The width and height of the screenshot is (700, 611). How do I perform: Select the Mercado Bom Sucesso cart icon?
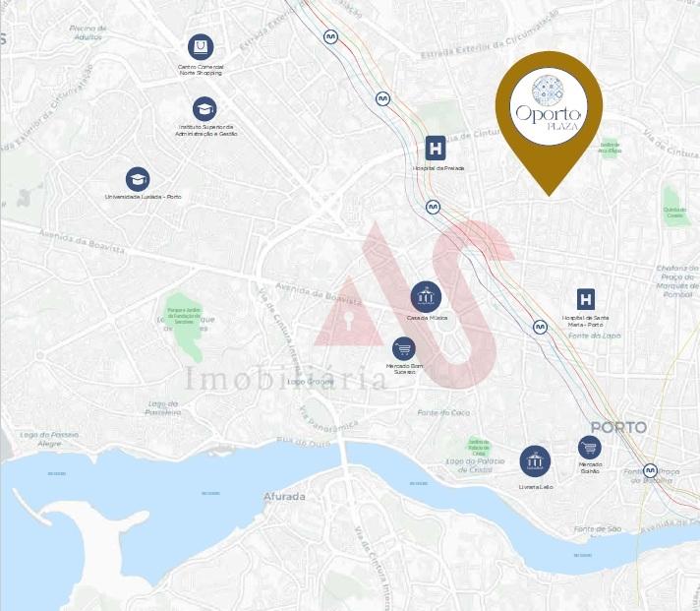pyautogui.click(x=404, y=349)
